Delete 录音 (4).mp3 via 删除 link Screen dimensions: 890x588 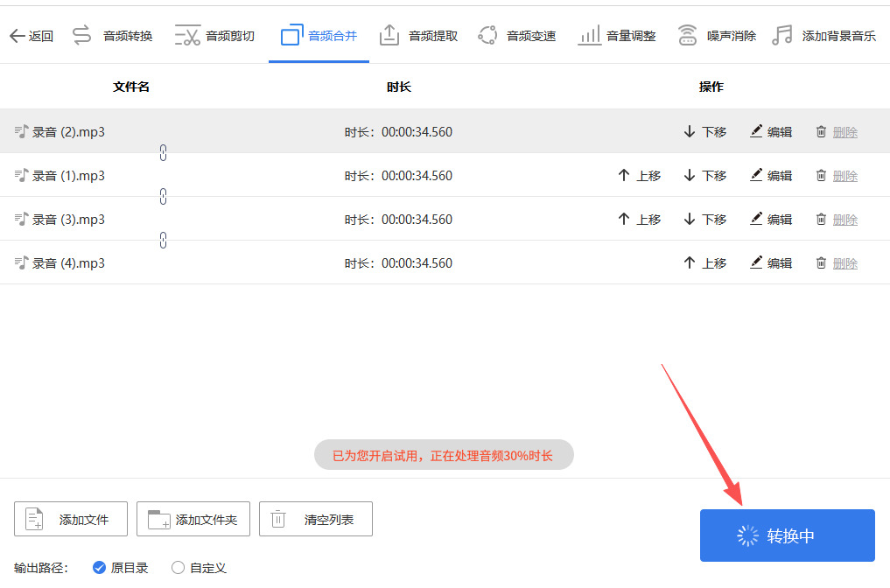tap(845, 263)
